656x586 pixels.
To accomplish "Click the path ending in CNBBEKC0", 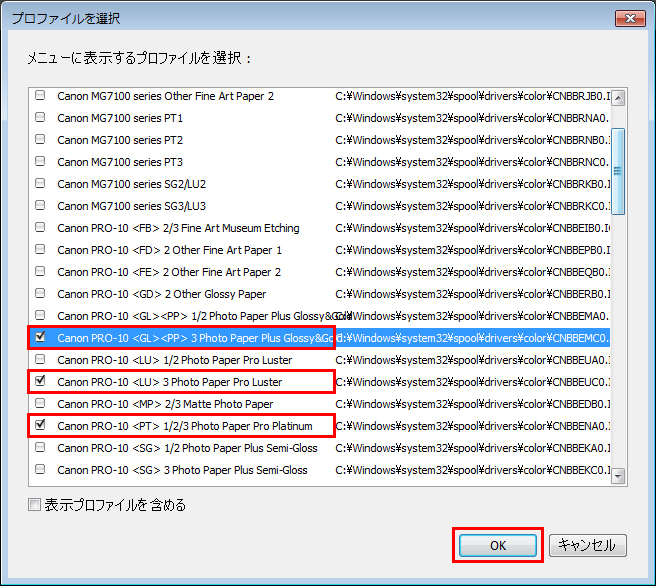I will [x=472, y=470].
